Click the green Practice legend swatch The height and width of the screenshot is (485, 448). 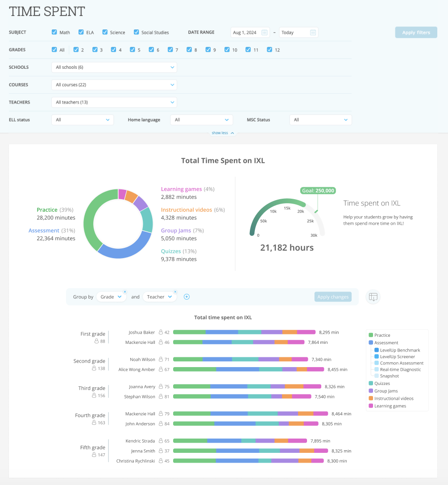point(371,335)
